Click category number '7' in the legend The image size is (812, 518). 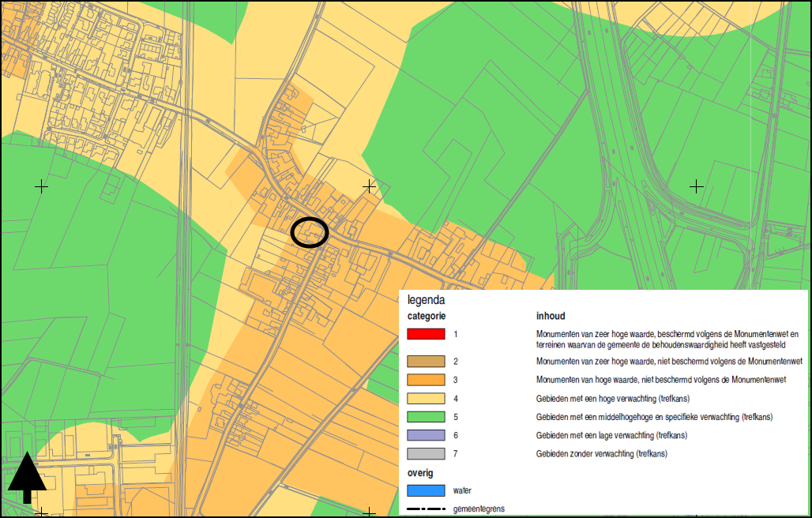456,454
